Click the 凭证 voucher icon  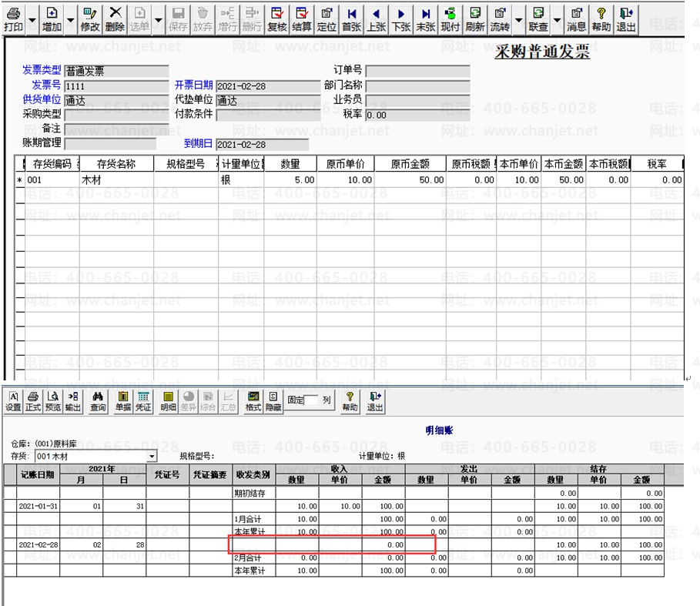coord(143,401)
